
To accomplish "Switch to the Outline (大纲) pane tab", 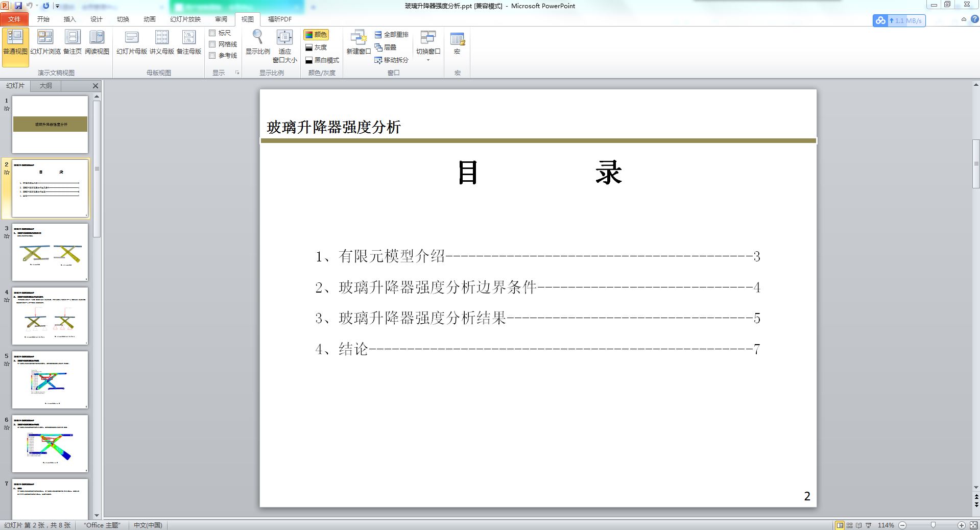I will [46, 86].
